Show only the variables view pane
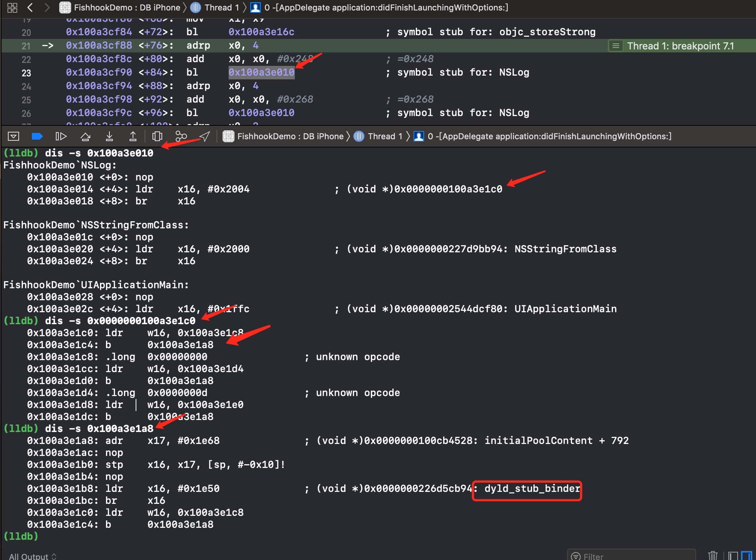The image size is (756, 560). tap(733, 556)
